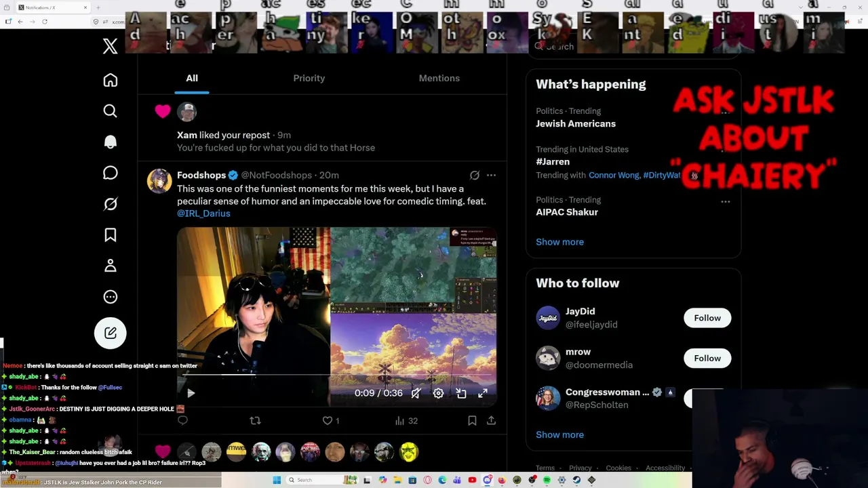Screen dimensions: 868x488
Task: Open Messages from the sidebar chat icon
Action: [110, 173]
